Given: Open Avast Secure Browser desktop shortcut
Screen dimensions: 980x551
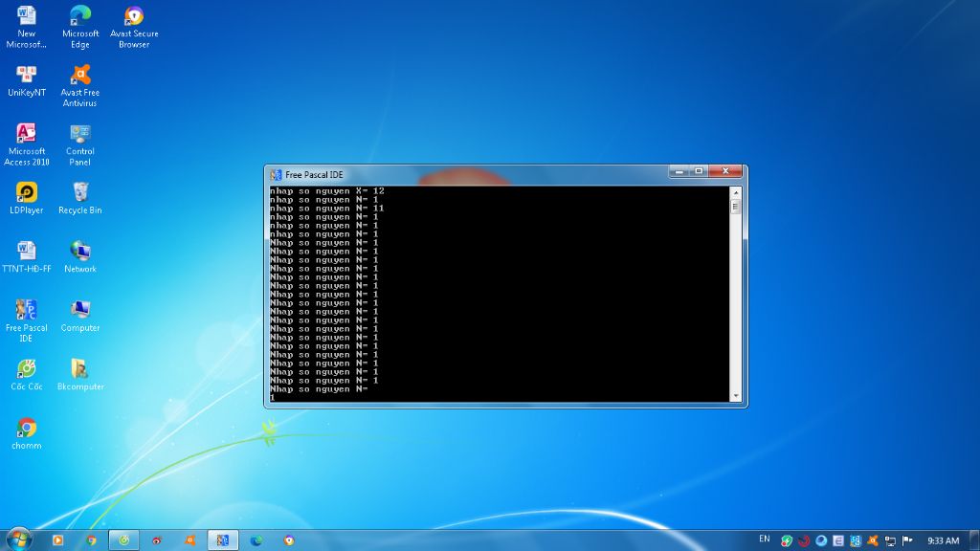Looking at the screenshot, I should pos(134,27).
